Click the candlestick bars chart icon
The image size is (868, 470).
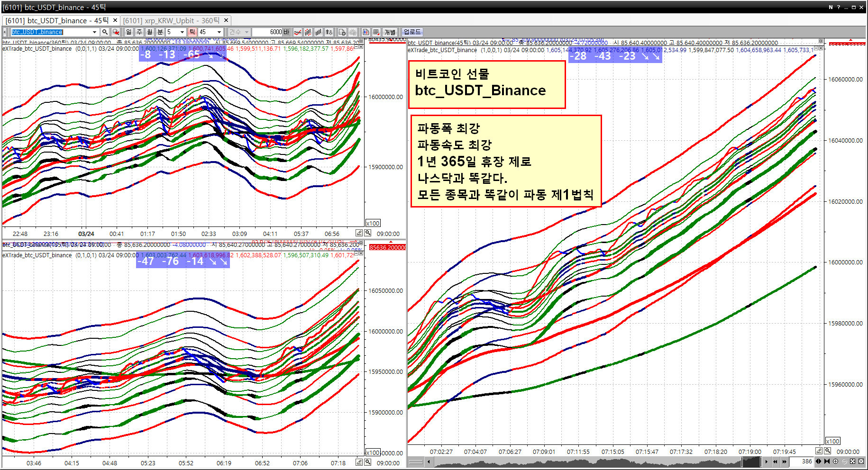(x=308, y=32)
